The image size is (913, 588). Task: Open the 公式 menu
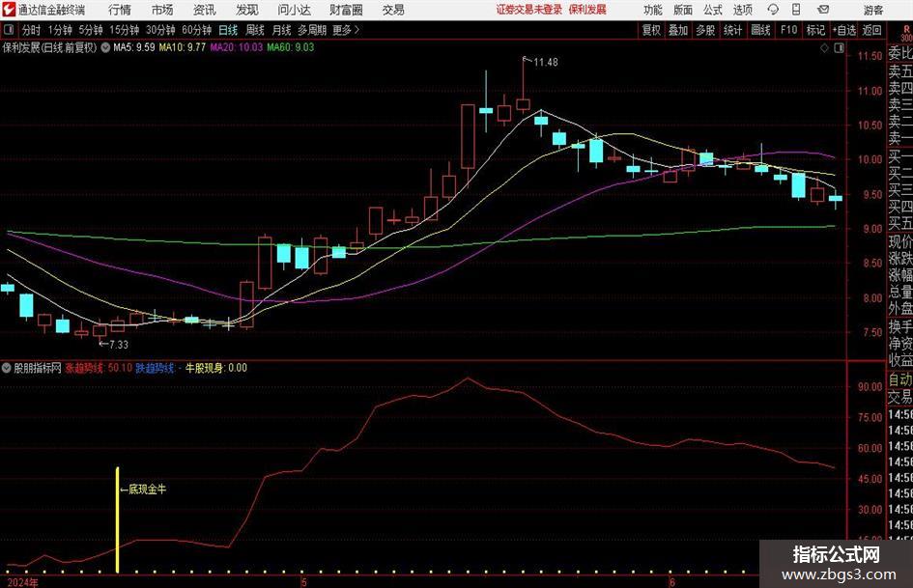click(713, 10)
